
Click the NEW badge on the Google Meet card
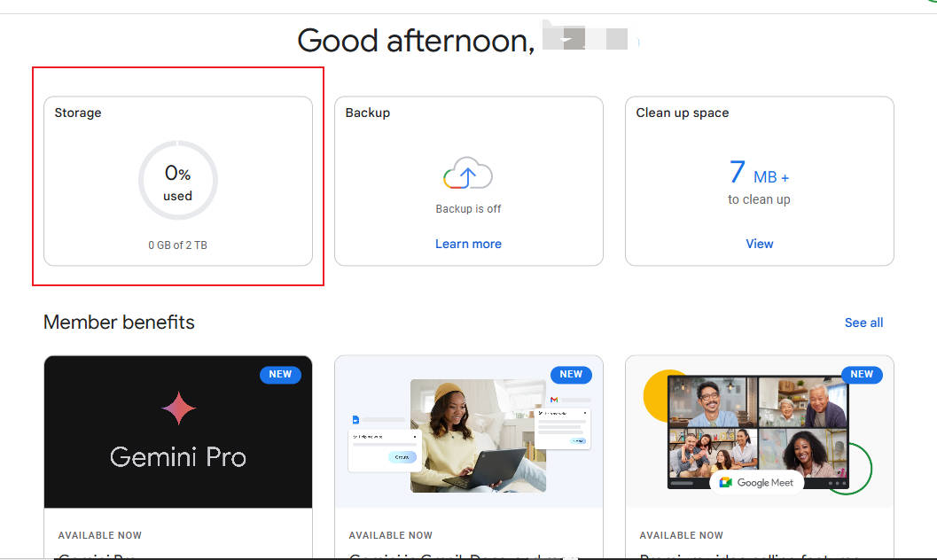pyautogui.click(x=862, y=374)
